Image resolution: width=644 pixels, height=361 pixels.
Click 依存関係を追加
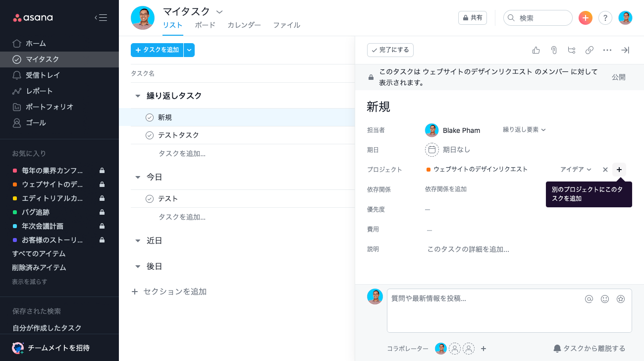point(446,189)
